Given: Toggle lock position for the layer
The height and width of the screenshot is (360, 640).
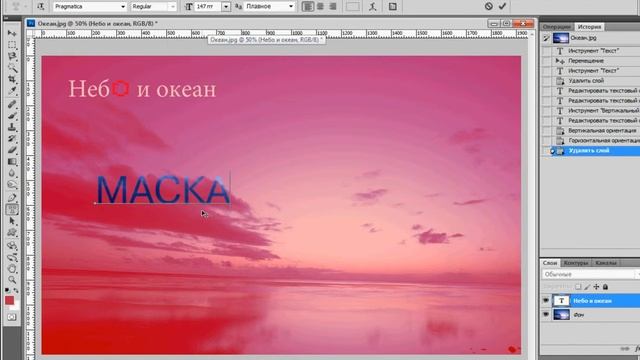Looking at the screenshot, I should 596,287.
